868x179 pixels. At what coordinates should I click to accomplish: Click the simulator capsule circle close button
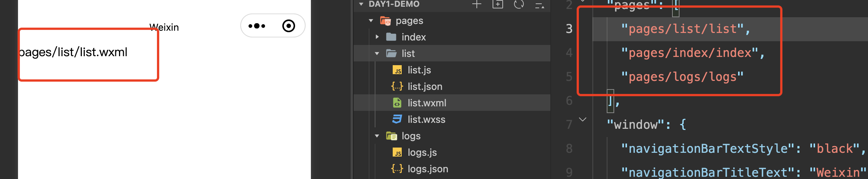(288, 26)
